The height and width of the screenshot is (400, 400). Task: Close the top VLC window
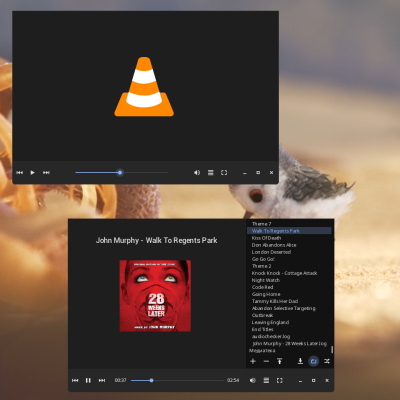(271, 172)
